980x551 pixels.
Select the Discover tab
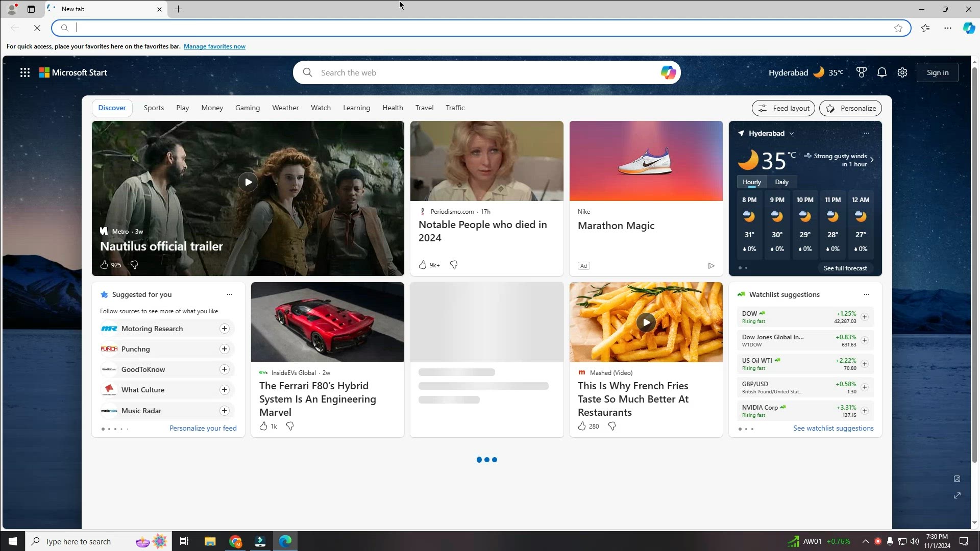coord(112,108)
